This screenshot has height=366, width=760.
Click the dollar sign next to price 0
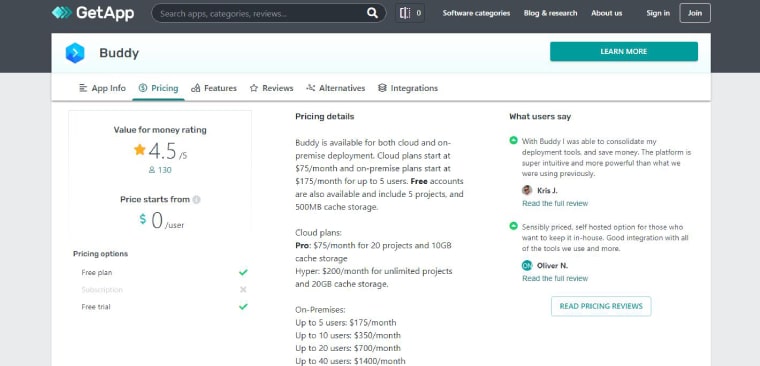point(142,219)
